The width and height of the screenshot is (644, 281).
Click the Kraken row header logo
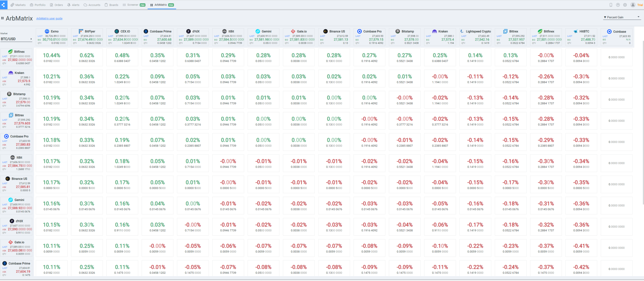(x=11, y=73)
